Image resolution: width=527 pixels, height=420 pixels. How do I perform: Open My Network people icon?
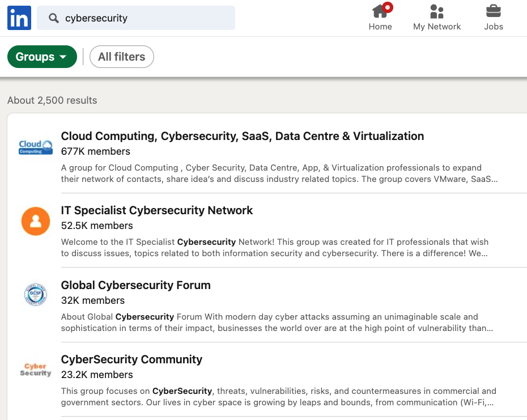pos(436,11)
